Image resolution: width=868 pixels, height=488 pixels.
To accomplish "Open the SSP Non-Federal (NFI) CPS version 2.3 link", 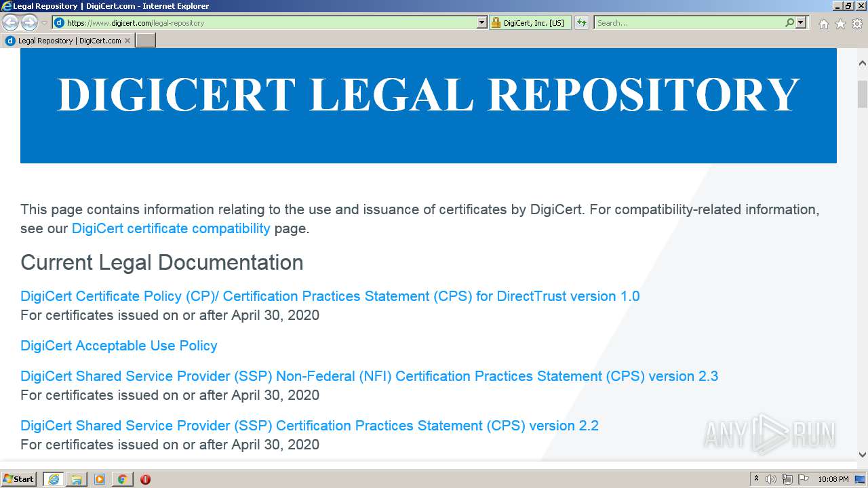I will 369,376.
